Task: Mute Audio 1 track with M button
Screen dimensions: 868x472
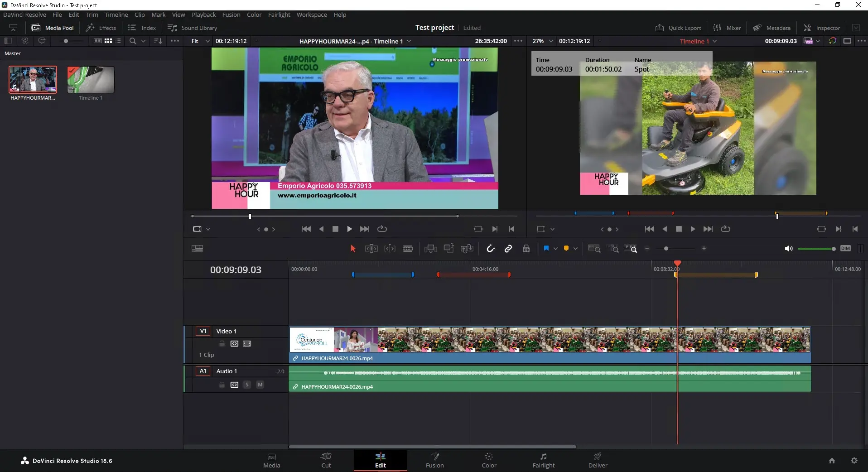Action: pos(260,385)
